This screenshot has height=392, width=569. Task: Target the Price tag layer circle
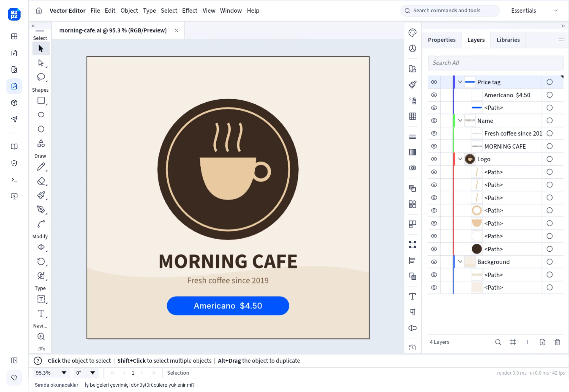(550, 82)
